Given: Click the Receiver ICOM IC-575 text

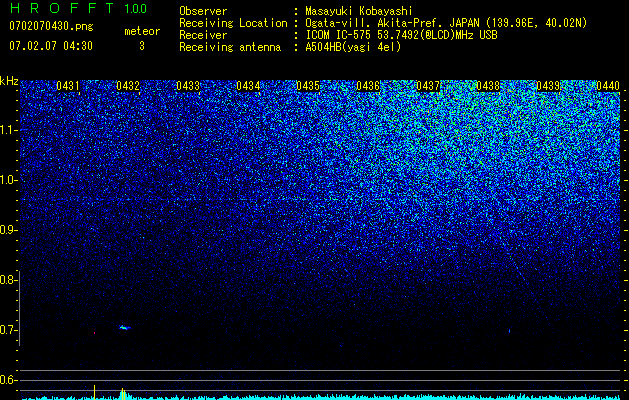Looking at the screenshot, I should [401, 35].
